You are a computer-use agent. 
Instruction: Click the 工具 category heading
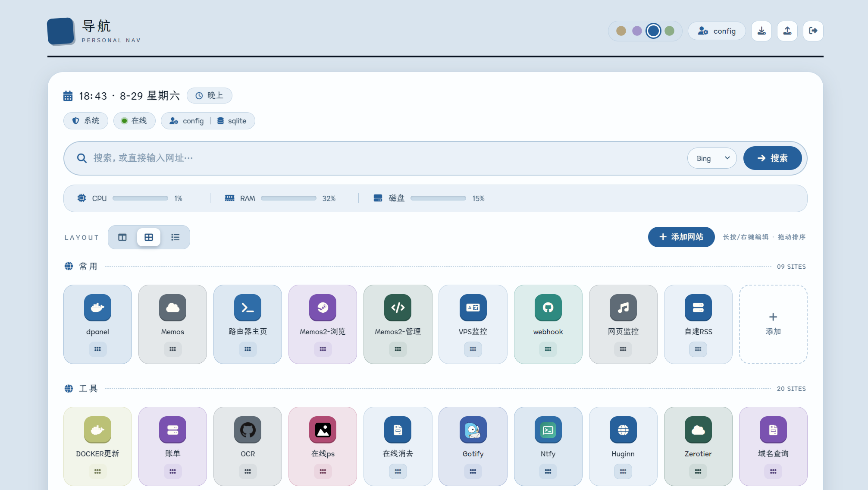(88, 389)
